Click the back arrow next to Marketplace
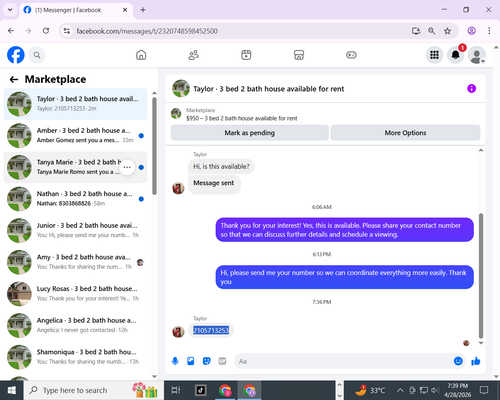Viewport: 500px width, 400px height. click(14, 79)
